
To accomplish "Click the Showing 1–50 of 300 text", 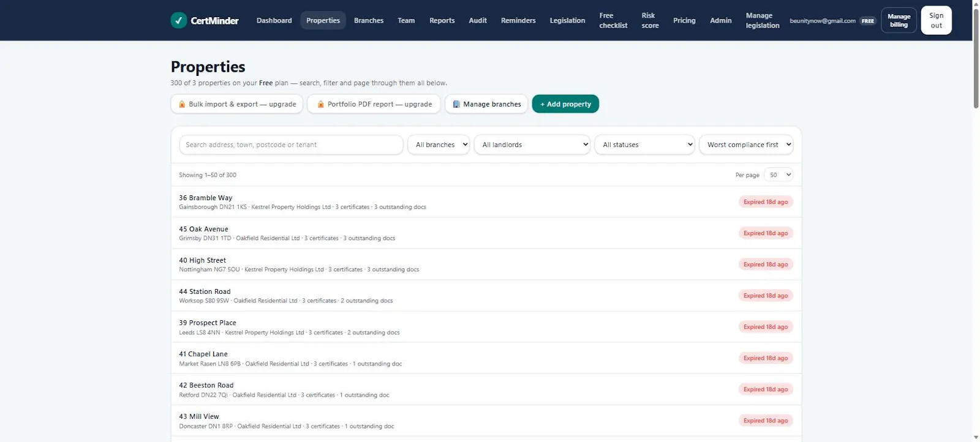I will pos(208,175).
